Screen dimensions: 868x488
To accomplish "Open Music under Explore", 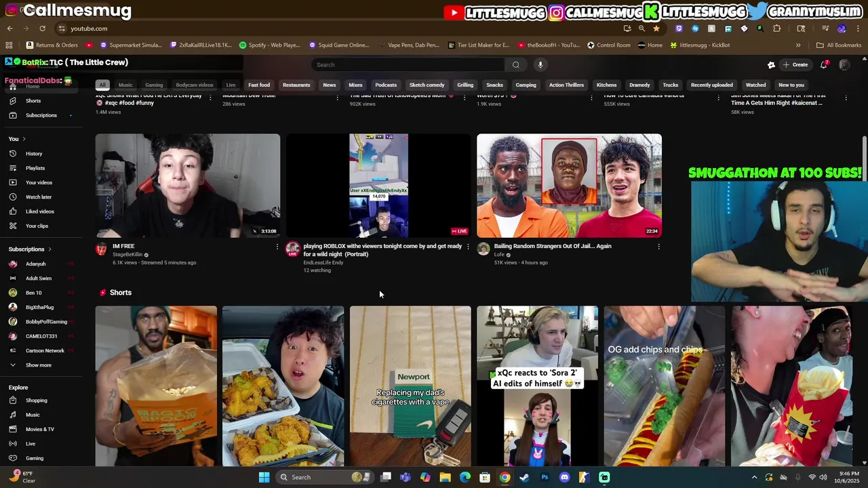I will pyautogui.click(x=33, y=415).
